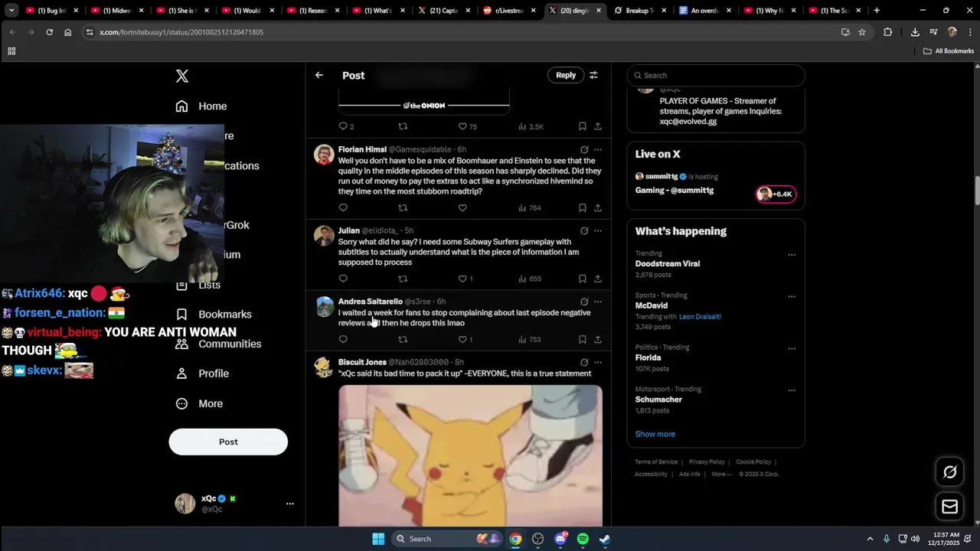Bookmark the Onion image post

[x=583, y=126]
